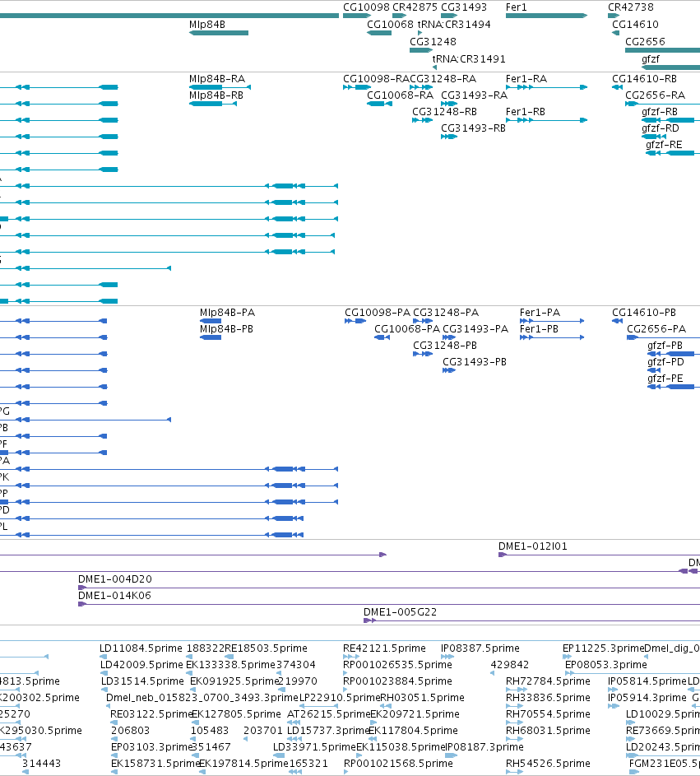The width and height of the screenshot is (700, 776).
Task: Click the CG2656-RA transcript label
Action: pyautogui.click(x=655, y=95)
